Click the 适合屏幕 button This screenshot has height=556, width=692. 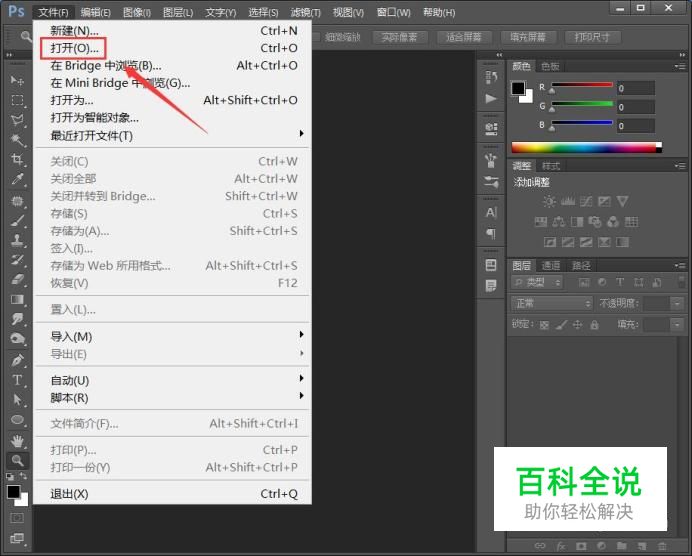[x=463, y=38]
